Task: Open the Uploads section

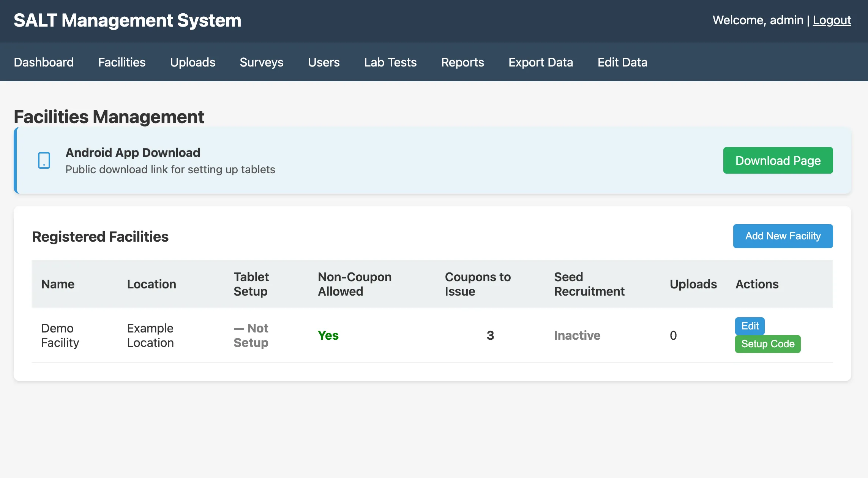Action: coord(193,62)
